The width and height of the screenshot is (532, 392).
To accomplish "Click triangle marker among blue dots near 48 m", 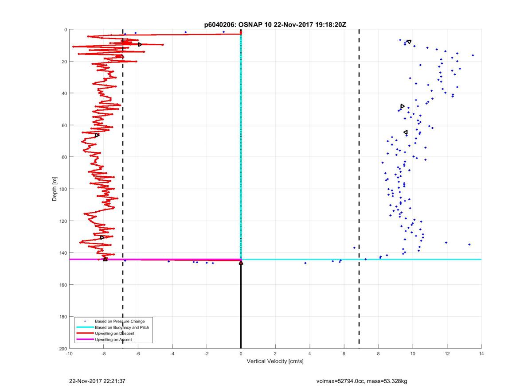I will [402, 106].
